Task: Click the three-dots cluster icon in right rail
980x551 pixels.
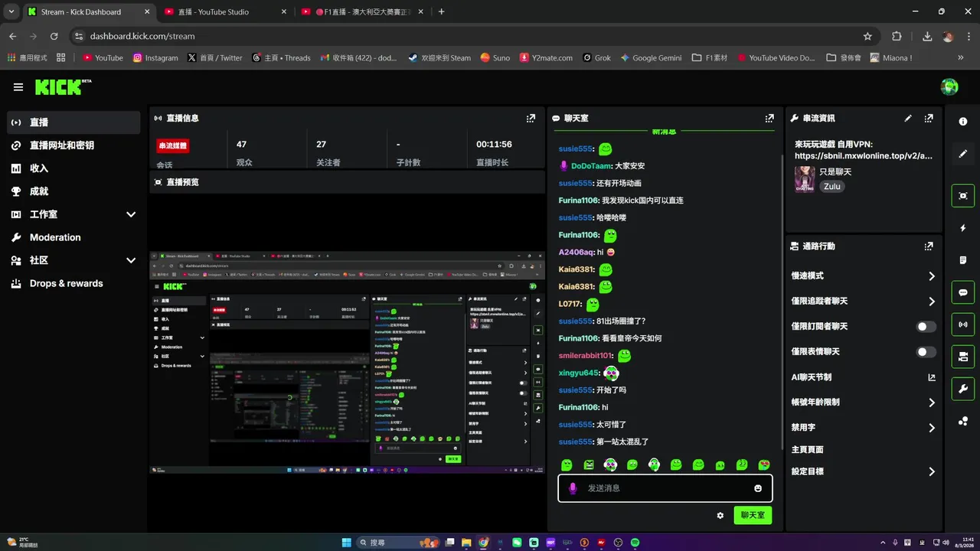Action: click(963, 421)
